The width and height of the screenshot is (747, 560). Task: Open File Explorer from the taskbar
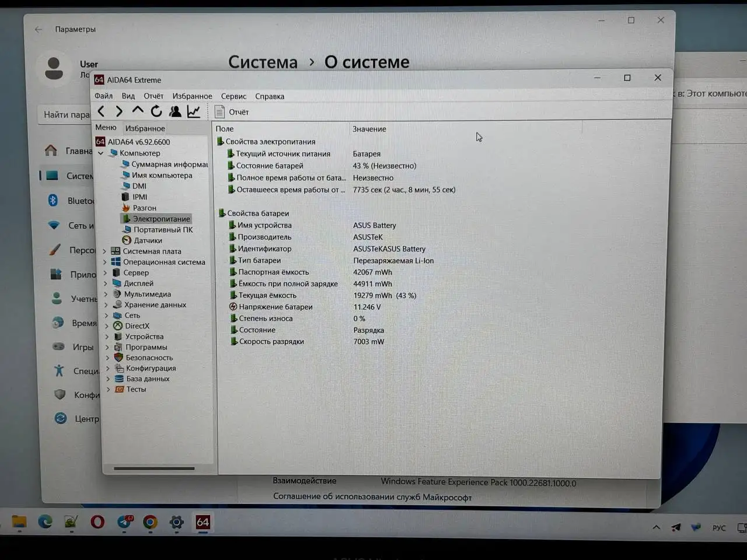point(19,521)
